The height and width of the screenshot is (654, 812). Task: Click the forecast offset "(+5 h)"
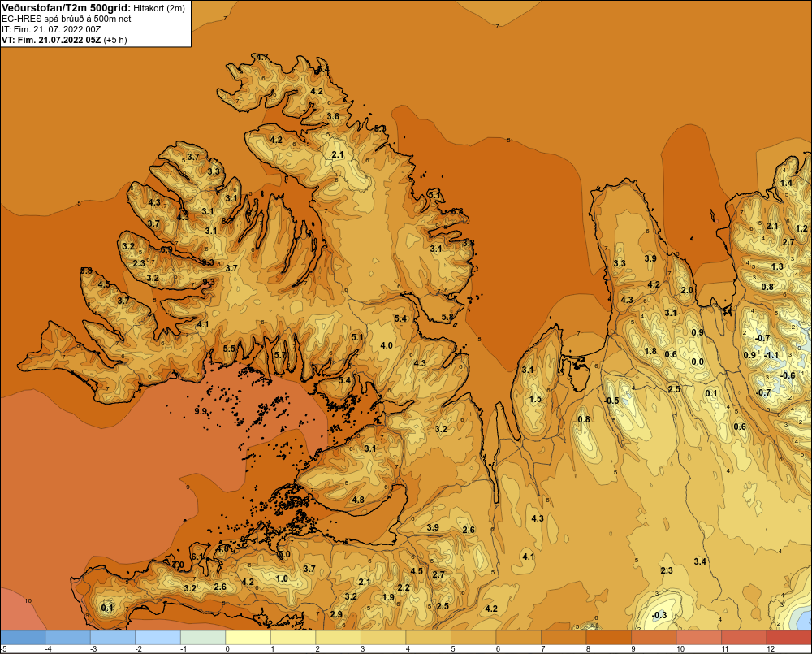[115, 40]
